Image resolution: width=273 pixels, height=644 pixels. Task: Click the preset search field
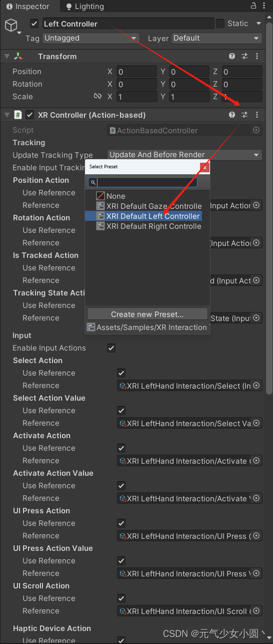[143, 182]
